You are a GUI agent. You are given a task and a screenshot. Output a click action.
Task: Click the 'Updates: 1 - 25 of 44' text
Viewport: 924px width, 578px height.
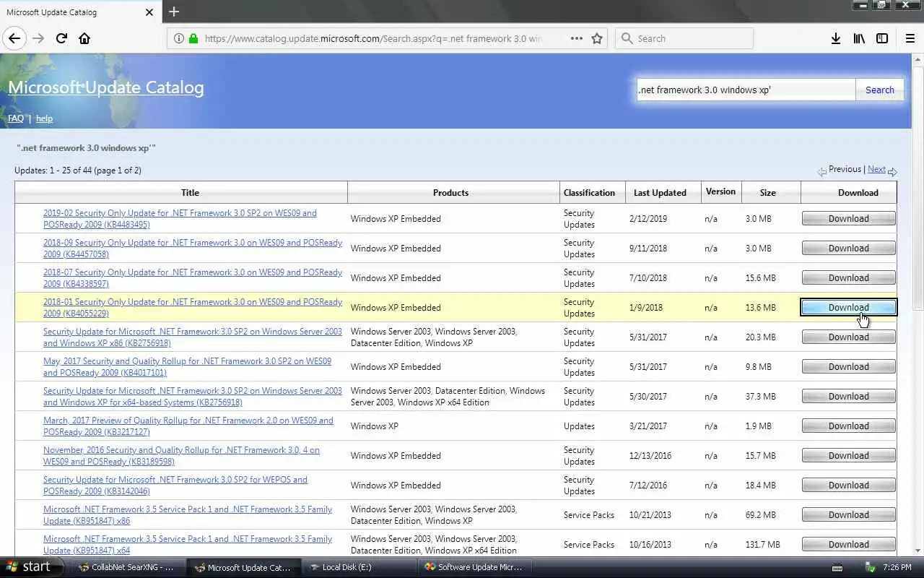point(78,171)
